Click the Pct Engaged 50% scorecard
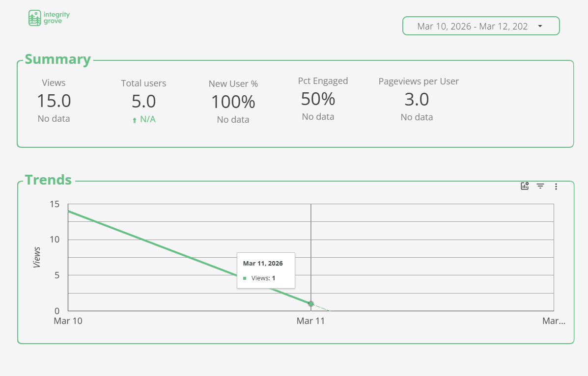Viewport: 588px width, 376px height. 318,99
